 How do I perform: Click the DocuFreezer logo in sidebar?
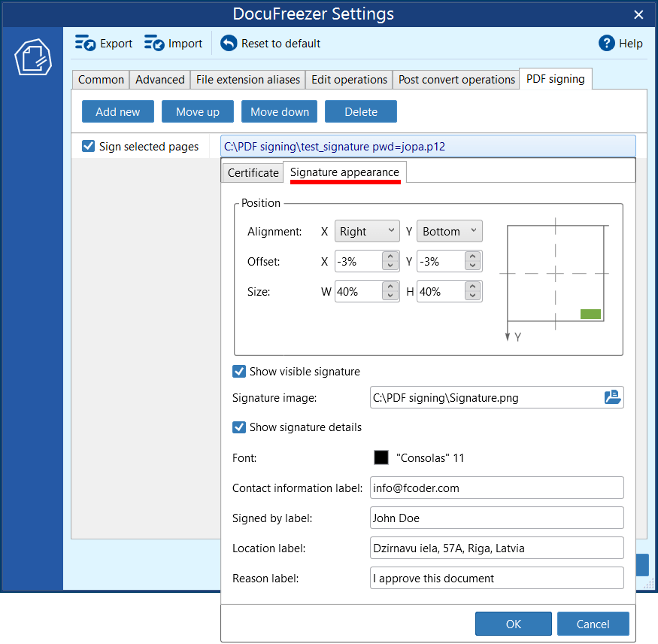(33, 57)
